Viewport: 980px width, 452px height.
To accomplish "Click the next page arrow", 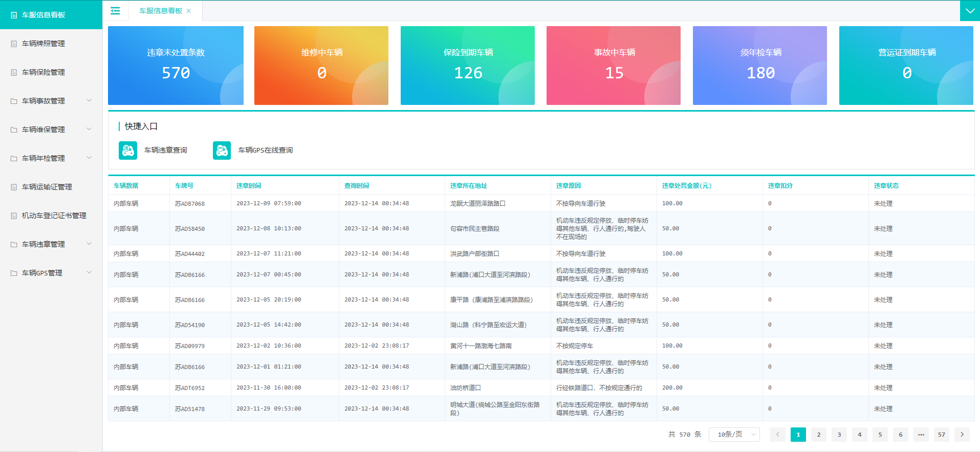I will 962,435.
